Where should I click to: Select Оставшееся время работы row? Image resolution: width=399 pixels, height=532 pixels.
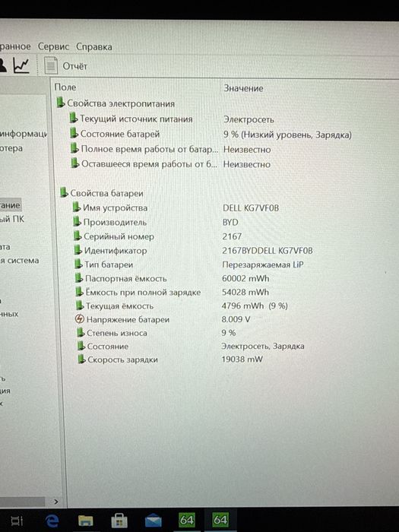170,164
